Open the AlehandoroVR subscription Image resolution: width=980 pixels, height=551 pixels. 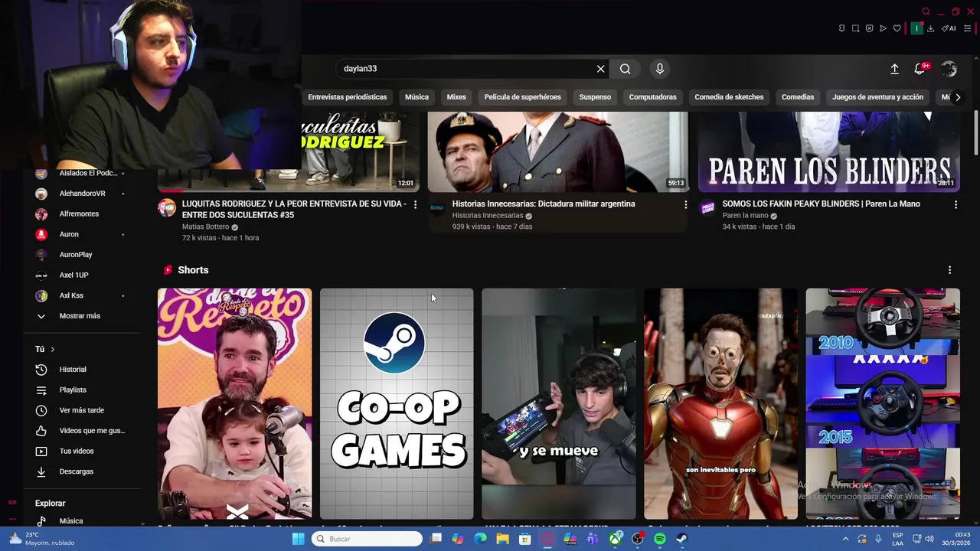[82, 194]
